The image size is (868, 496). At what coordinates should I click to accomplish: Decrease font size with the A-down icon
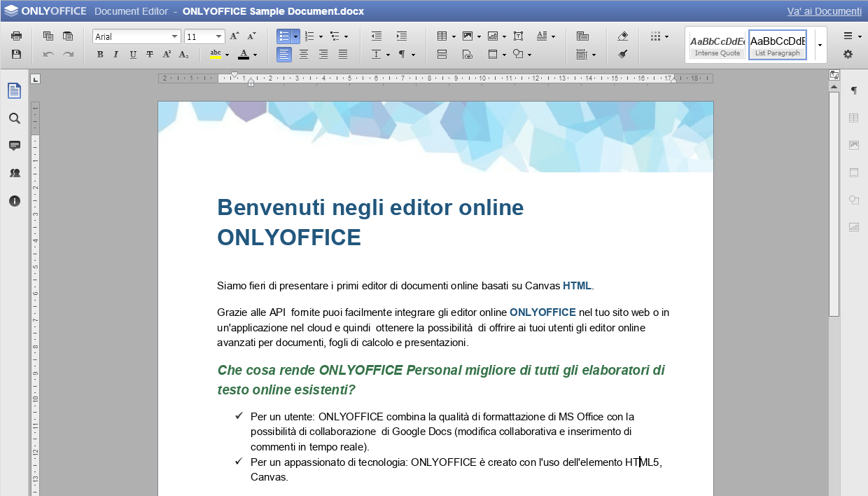(252, 36)
